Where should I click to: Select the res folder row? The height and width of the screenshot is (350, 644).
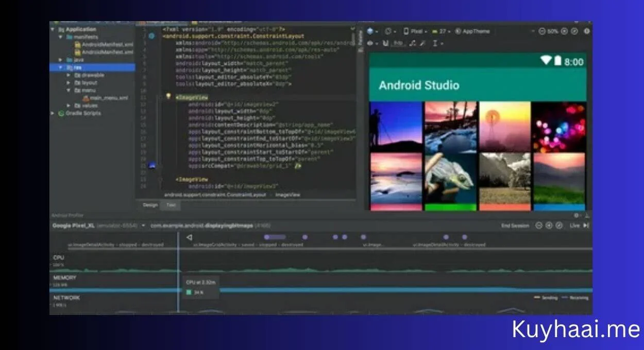point(93,67)
